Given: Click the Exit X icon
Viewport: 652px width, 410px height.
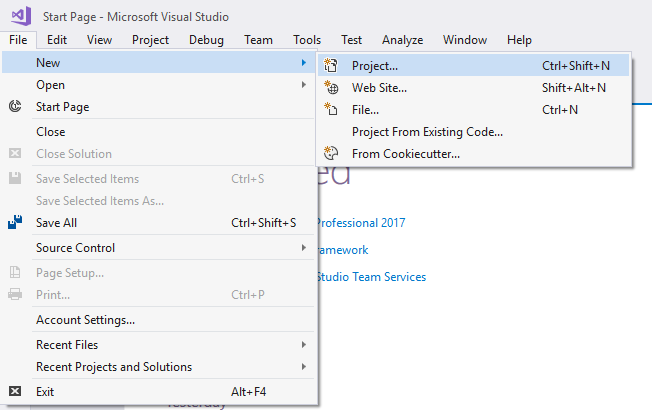Looking at the screenshot, I should click(x=15, y=391).
